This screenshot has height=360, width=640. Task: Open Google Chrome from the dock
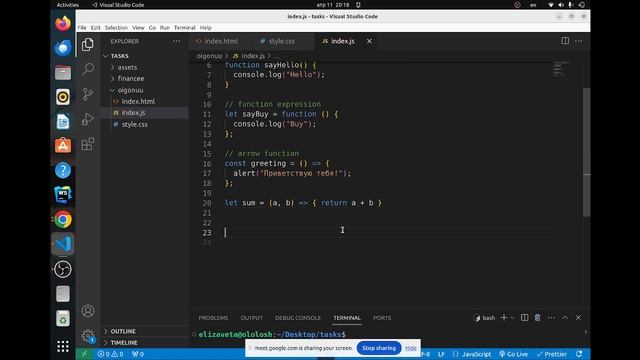point(63,220)
